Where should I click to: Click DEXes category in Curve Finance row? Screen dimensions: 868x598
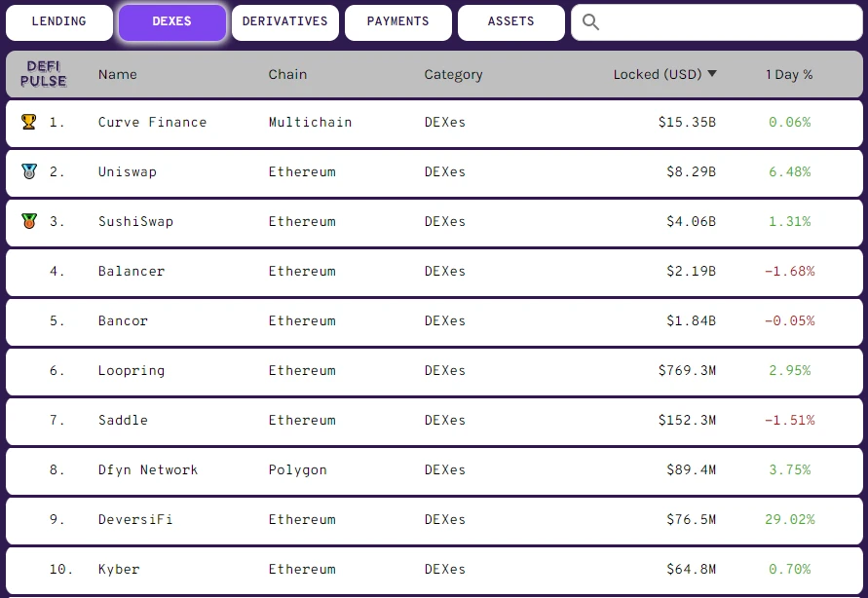(445, 122)
